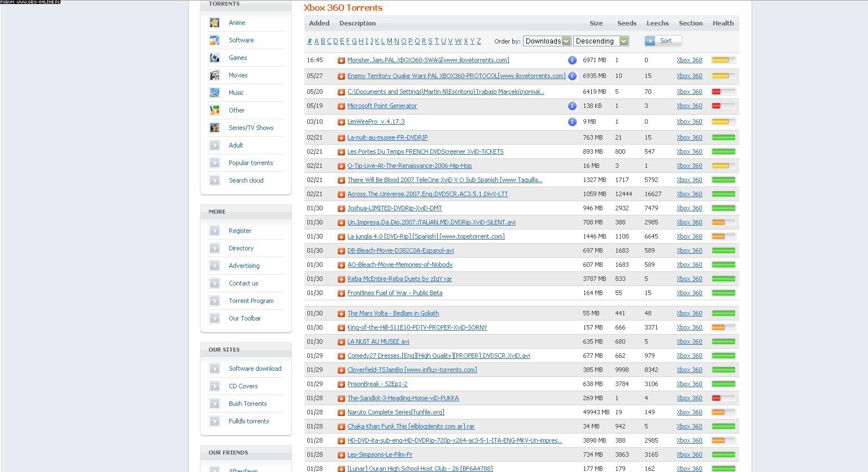
Task: Click health bar of Les Portes Du Temps torrent
Action: [723, 151]
